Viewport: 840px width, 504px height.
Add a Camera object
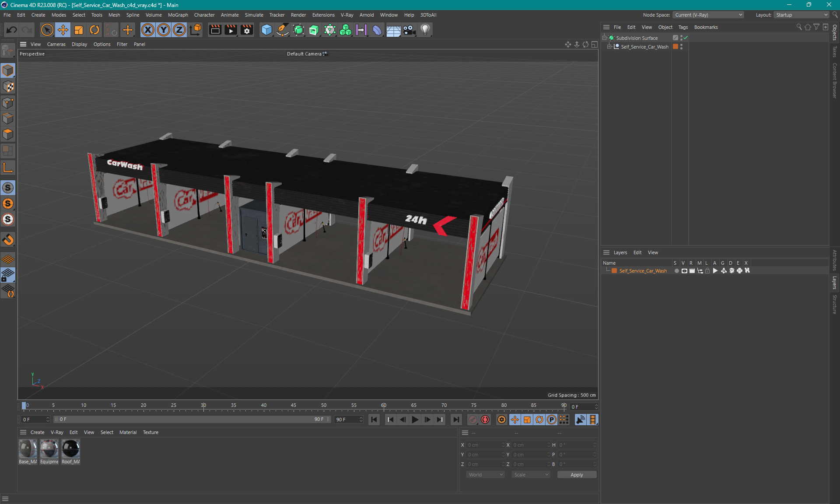pos(409,30)
